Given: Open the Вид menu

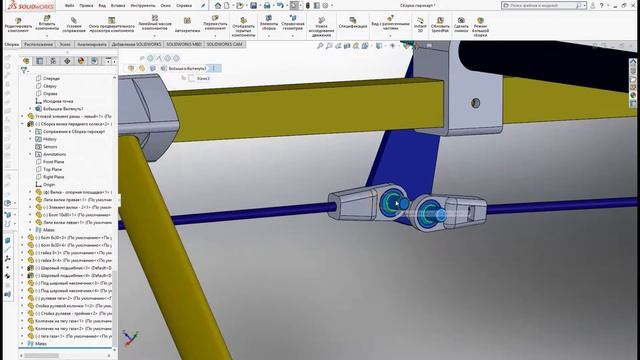Looking at the screenshot, I should (x=102, y=6).
